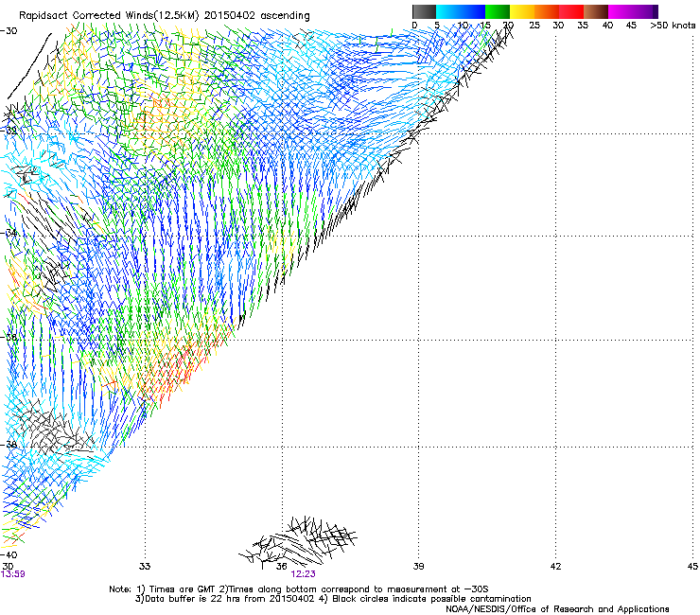Click the legend value '45'
Viewport: 700px width, 615px height.
(631, 26)
